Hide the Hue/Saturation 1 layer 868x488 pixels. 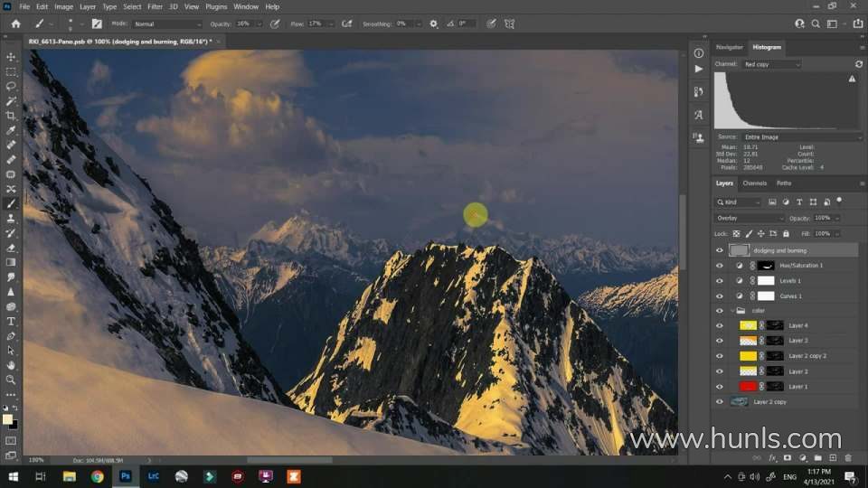(720, 266)
